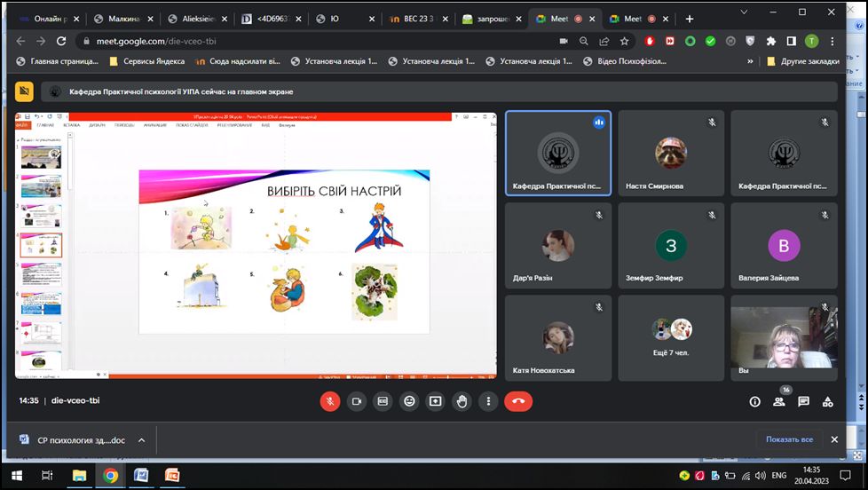This screenshot has width=868, height=490.
Task: Open the zoom magnifier icon in address bar
Action: tap(583, 41)
